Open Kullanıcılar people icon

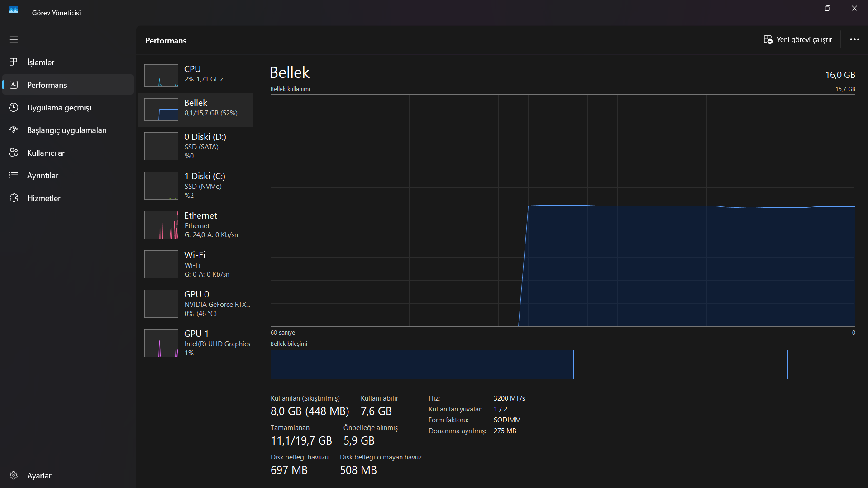coord(14,153)
